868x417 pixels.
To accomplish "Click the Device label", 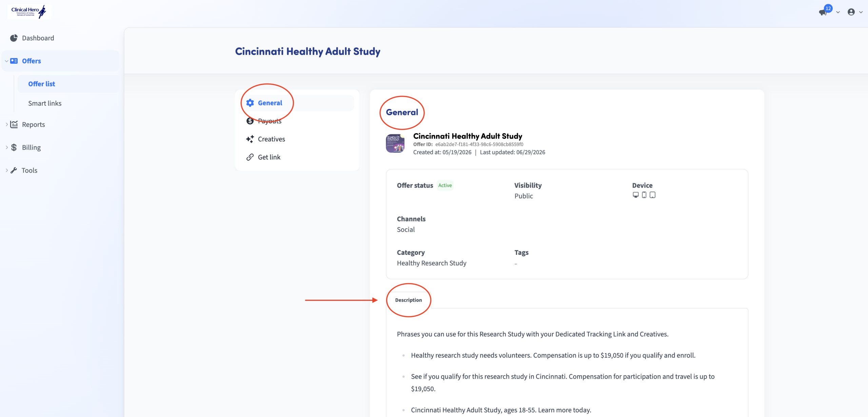I will [642, 185].
